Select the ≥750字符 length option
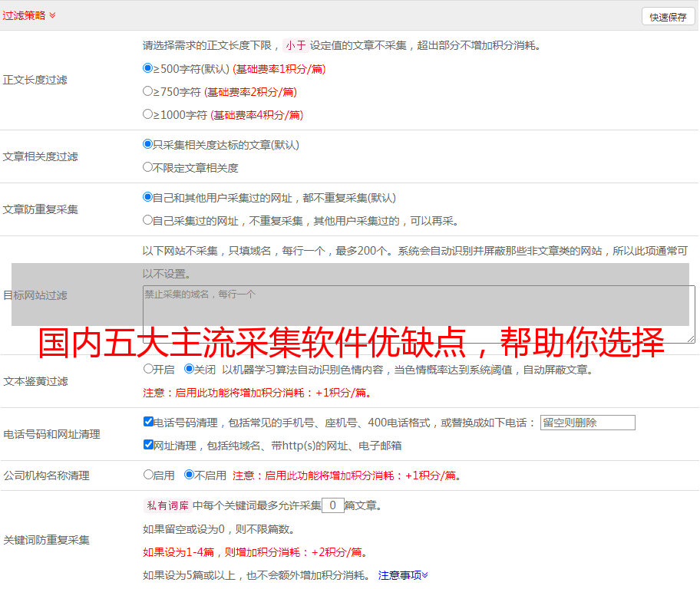 tap(148, 91)
